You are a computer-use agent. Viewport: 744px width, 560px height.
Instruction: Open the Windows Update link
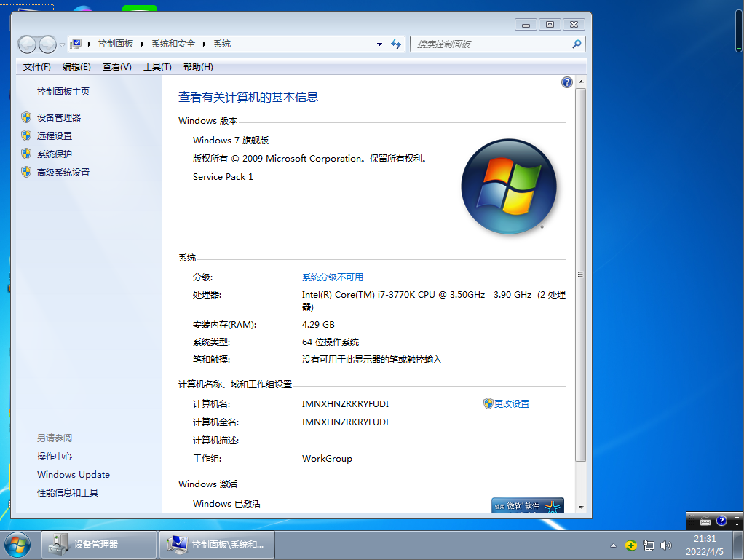pyautogui.click(x=73, y=475)
